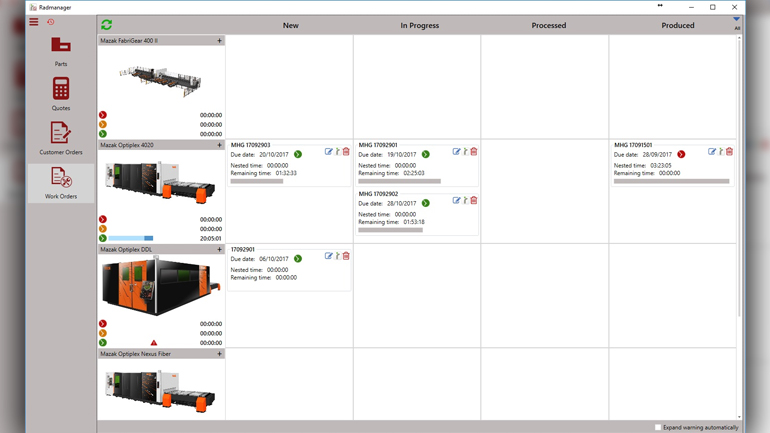This screenshot has width=770, height=433.
Task: Click red overdue status circle on MHG 17091501
Action: [x=681, y=154]
